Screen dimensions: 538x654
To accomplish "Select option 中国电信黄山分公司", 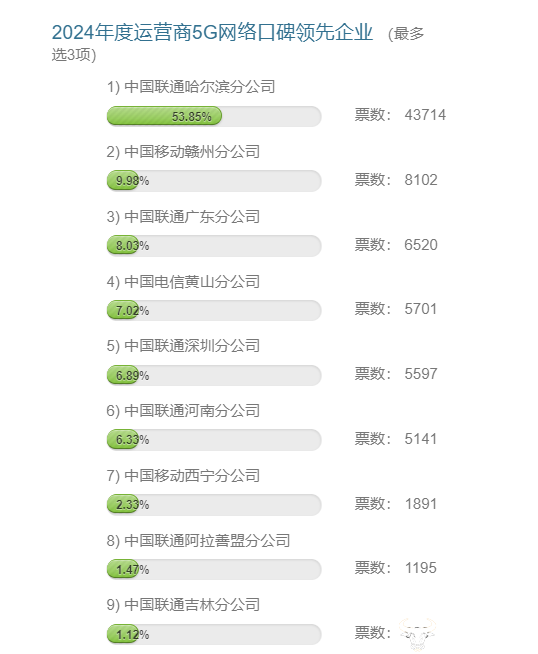I will [x=183, y=282].
